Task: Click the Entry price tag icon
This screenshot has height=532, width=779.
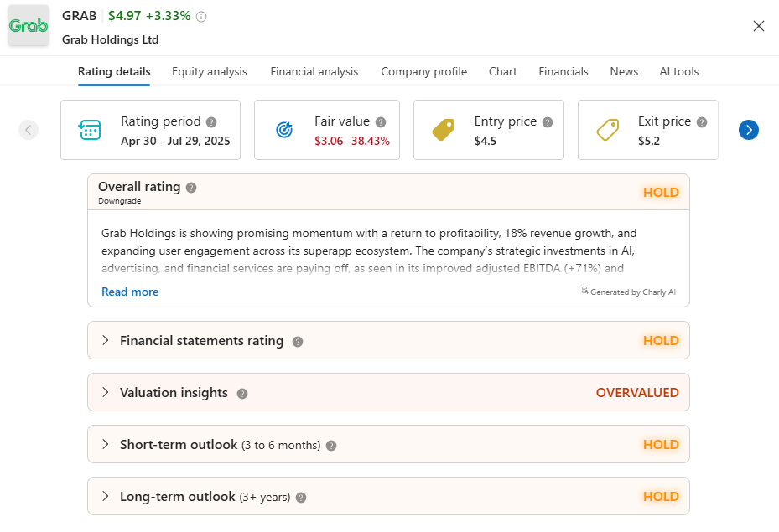Action: 444,130
